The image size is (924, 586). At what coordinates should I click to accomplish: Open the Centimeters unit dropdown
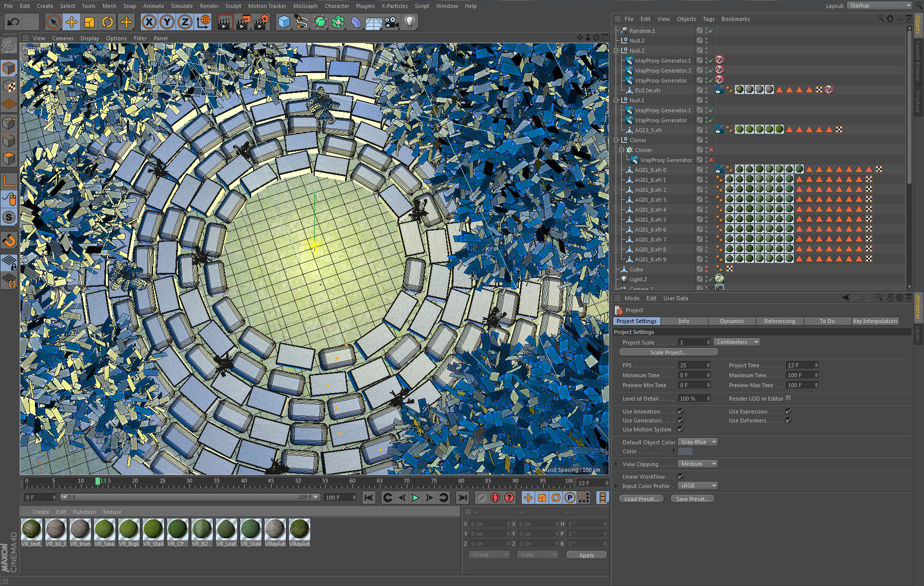[737, 342]
